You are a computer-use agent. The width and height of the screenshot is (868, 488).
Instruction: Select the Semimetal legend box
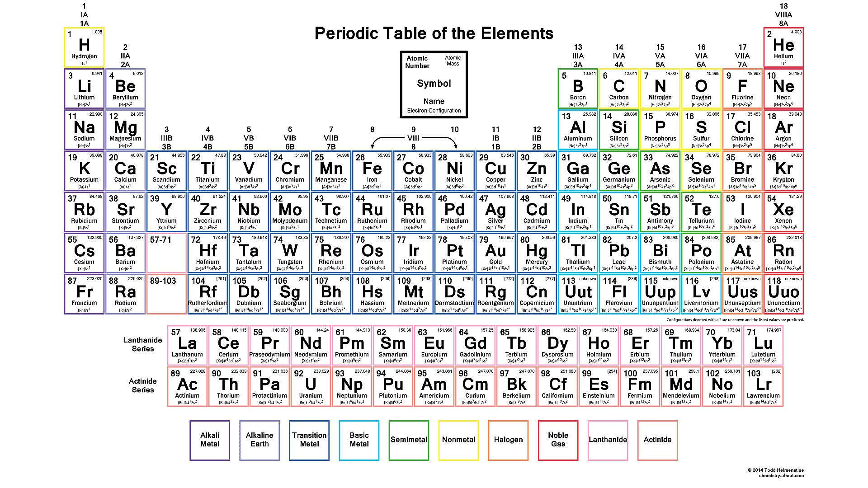click(409, 441)
